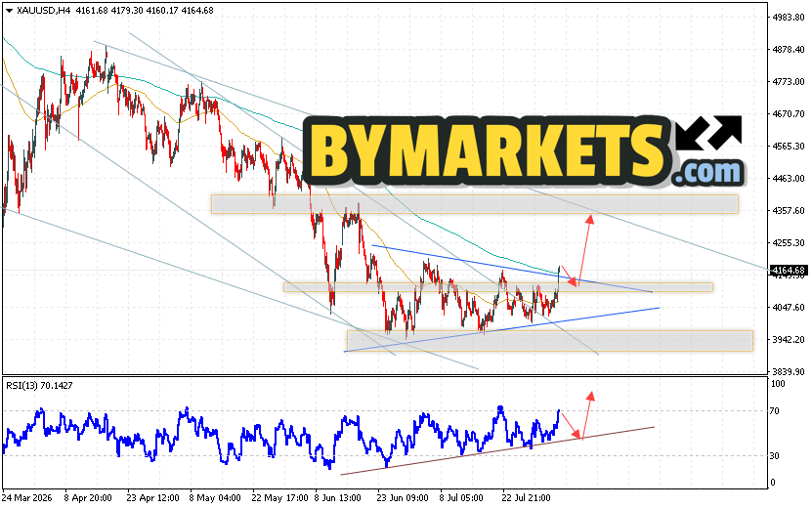The width and height of the screenshot is (812, 509).
Task: Click the 8 Jul 05:00 time label
Action: click(462, 498)
